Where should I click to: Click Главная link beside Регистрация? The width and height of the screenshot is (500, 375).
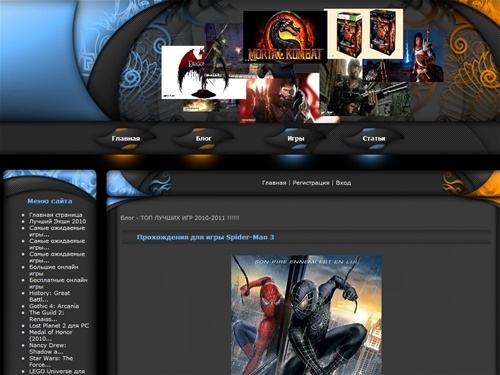pyautogui.click(x=274, y=183)
